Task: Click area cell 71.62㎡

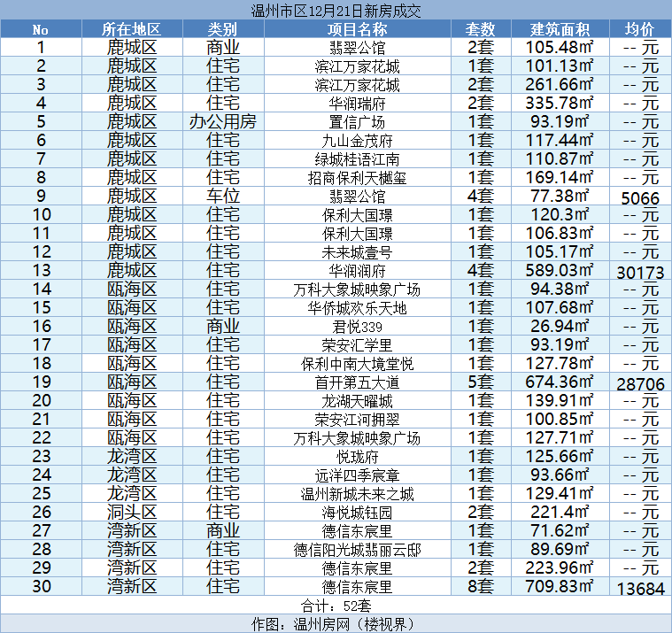Action: tap(560, 530)
